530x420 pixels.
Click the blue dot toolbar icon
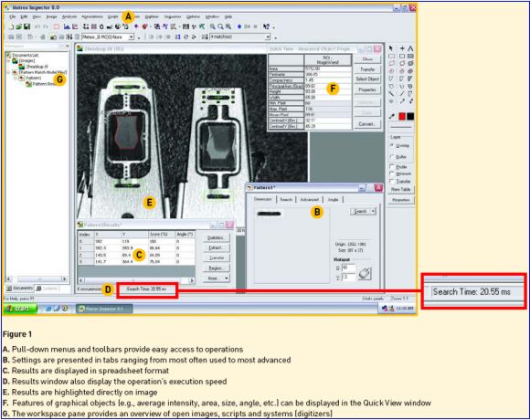tap(239, 26)
